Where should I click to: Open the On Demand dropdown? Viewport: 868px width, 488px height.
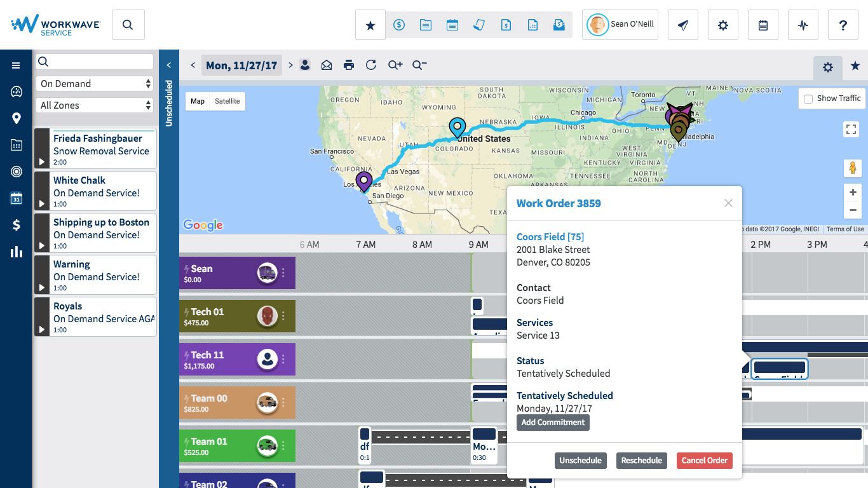95,84
